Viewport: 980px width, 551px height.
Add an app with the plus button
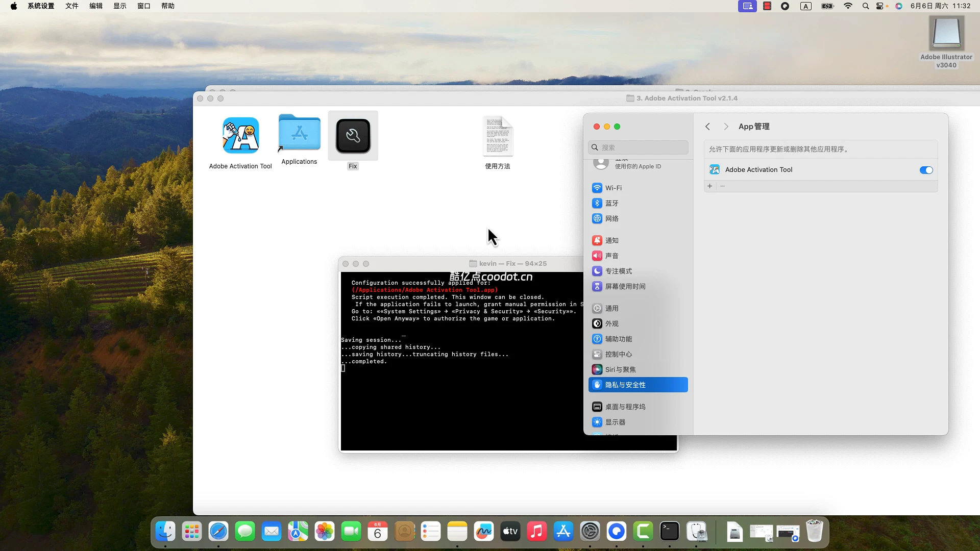point(710,186)
